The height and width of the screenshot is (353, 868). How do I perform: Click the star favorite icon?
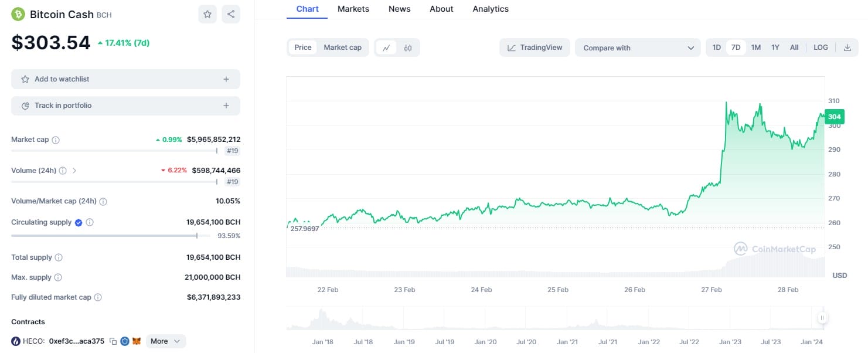click(x=207, y=14)
